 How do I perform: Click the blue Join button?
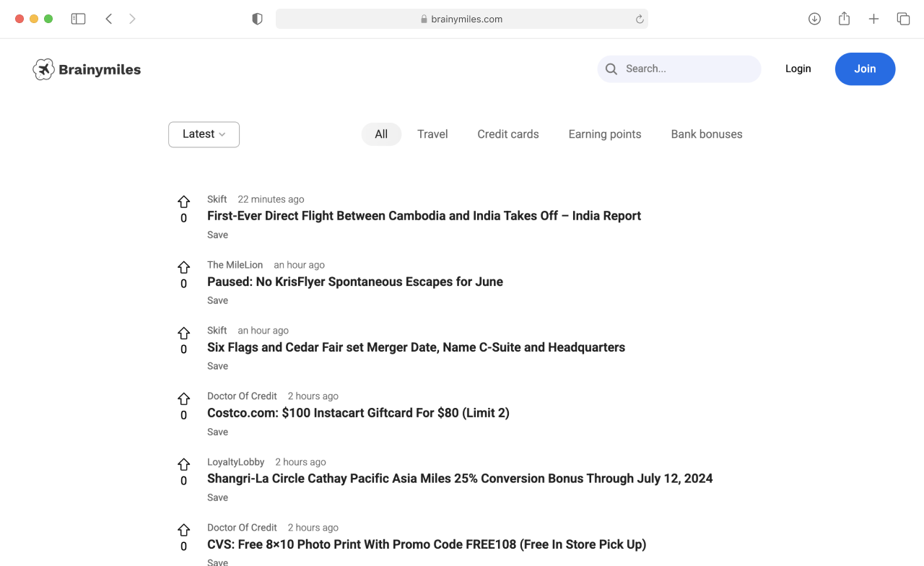pos(865,69)
